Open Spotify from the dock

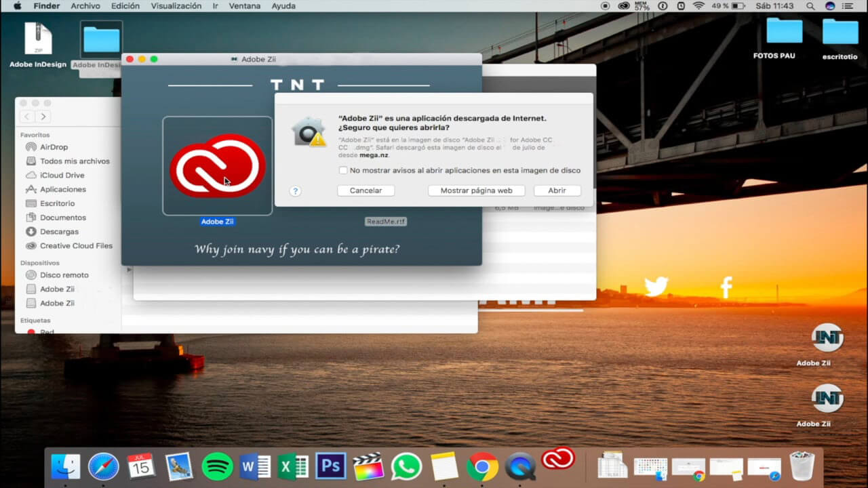coord(218,466)
